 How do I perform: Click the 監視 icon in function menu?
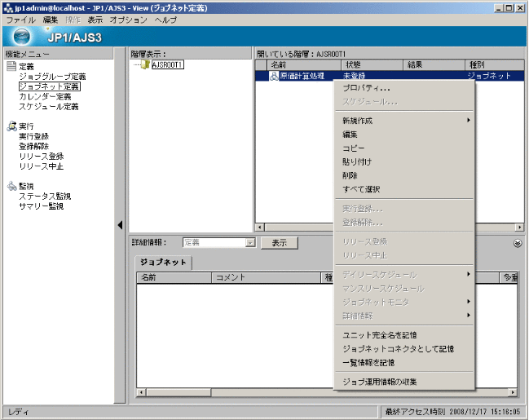11,186
